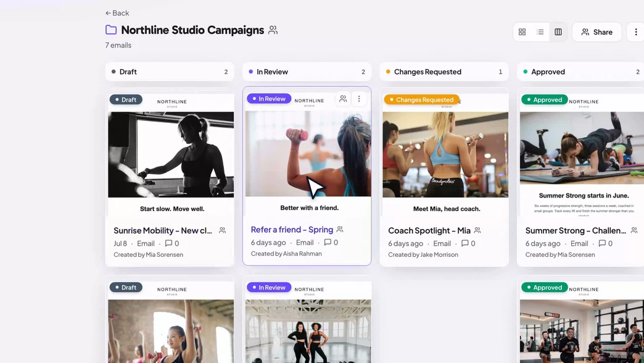
Task: Open Refer a friend – Spring title
Action: [292, 230]
